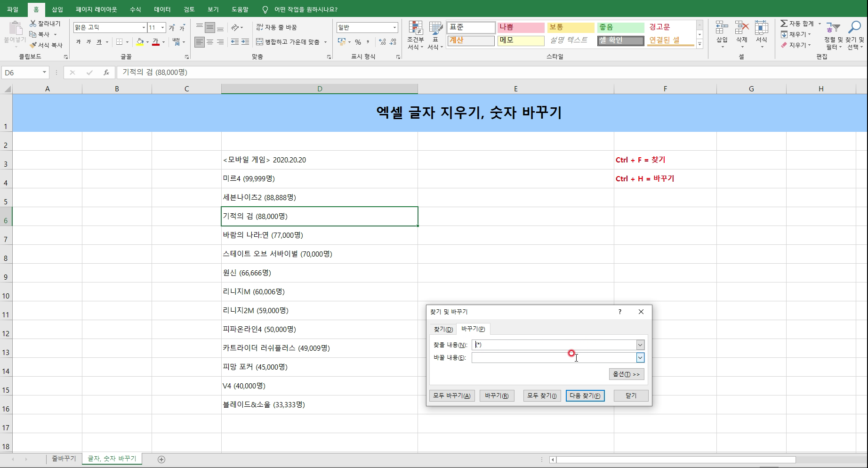868x468 pixels.
Task: Open the font color dropdown arrow
Action: point(163,42)
